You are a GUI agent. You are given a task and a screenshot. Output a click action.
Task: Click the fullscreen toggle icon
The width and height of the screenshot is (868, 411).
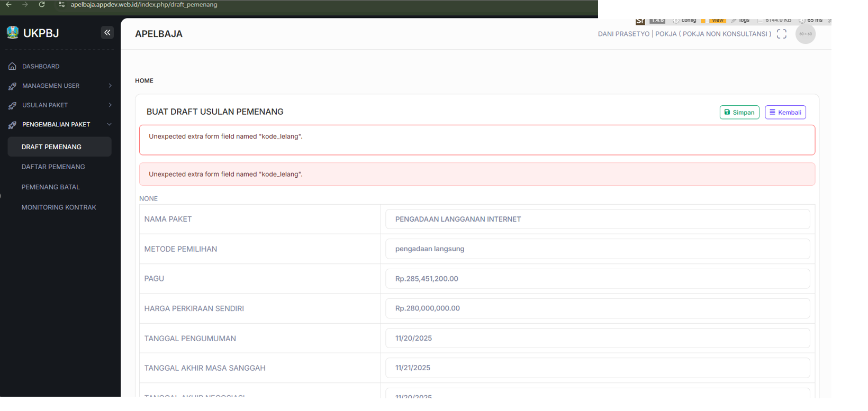point(781,34)
